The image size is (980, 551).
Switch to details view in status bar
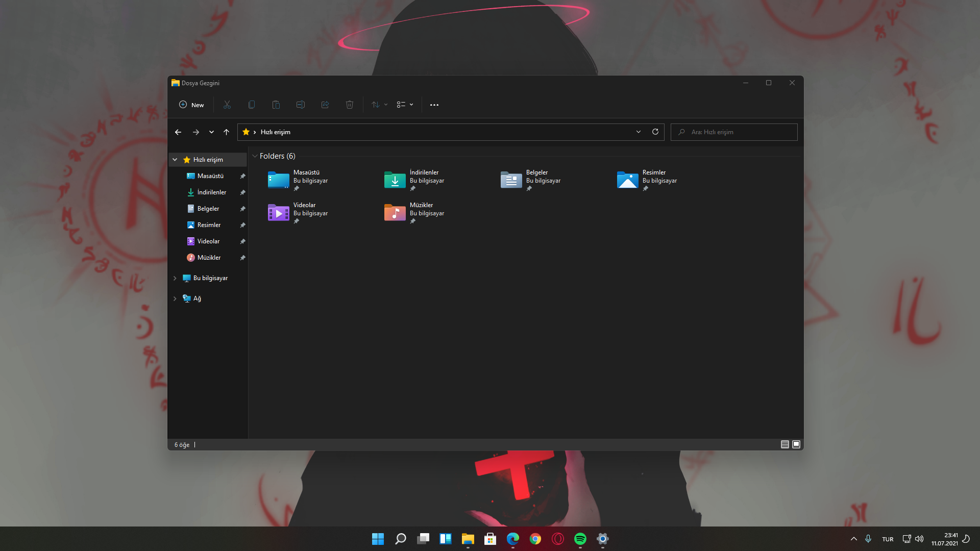(785, 444)
